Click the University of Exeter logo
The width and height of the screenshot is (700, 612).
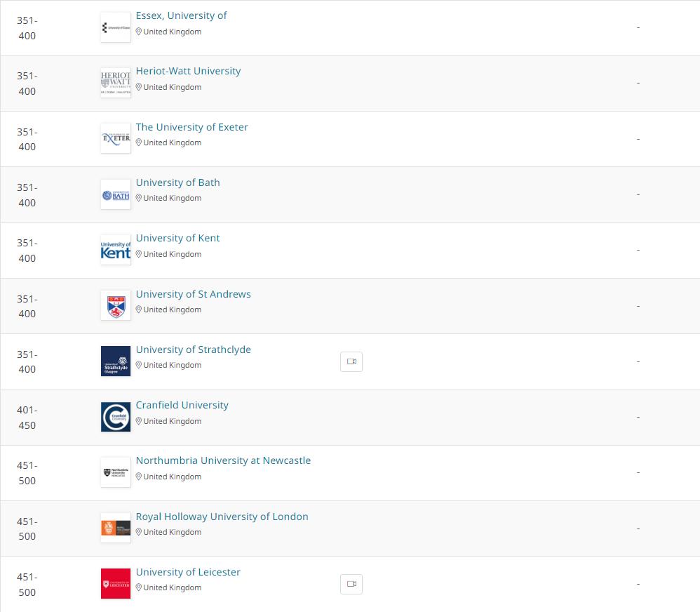click(116, 138)
